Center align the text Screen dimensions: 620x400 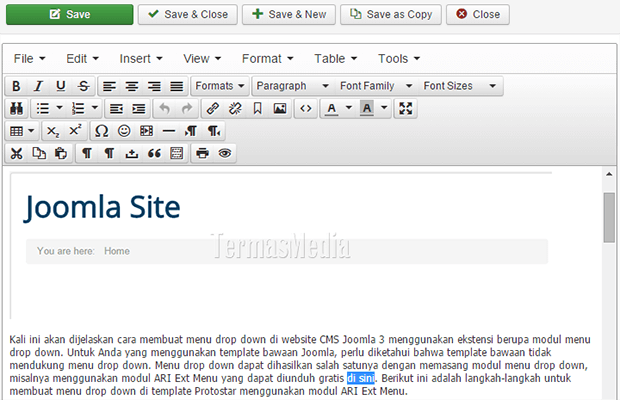(x=132, y=86)
